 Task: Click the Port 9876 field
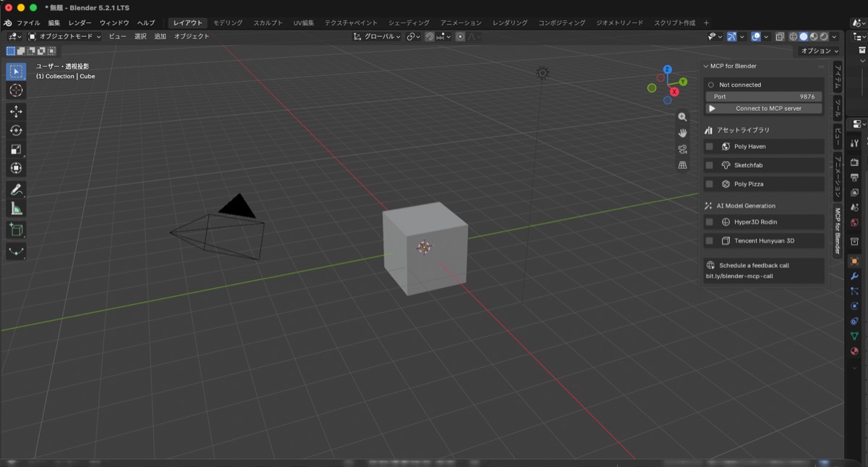point(764,96)
